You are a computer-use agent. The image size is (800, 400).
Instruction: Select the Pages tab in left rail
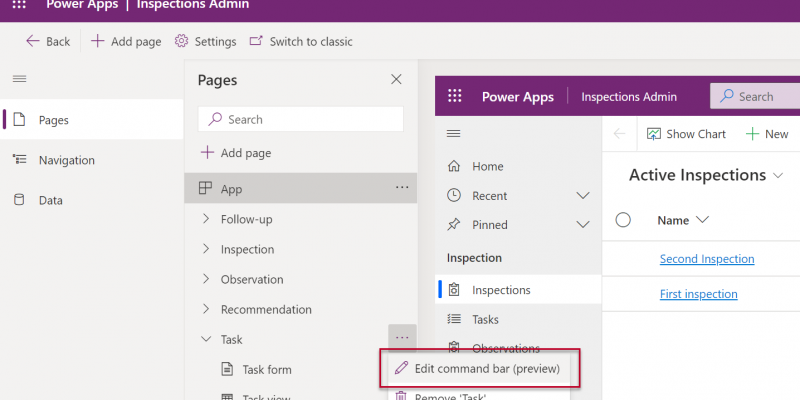tap(92, 120)
